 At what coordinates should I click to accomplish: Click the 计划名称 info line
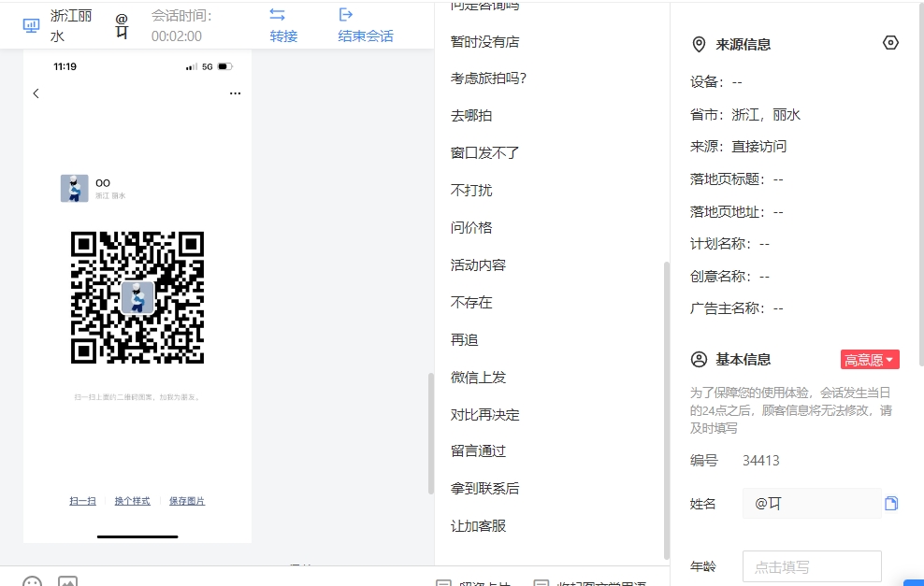point(729,244)
